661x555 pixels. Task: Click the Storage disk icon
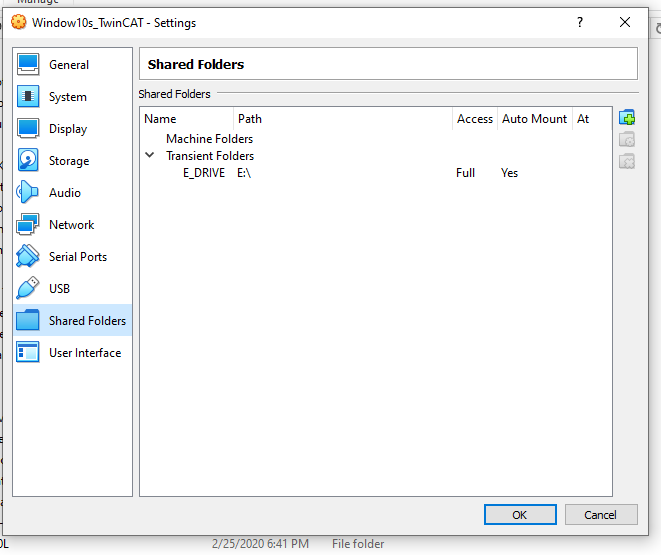pyautogui.click(x=28, y=161)
